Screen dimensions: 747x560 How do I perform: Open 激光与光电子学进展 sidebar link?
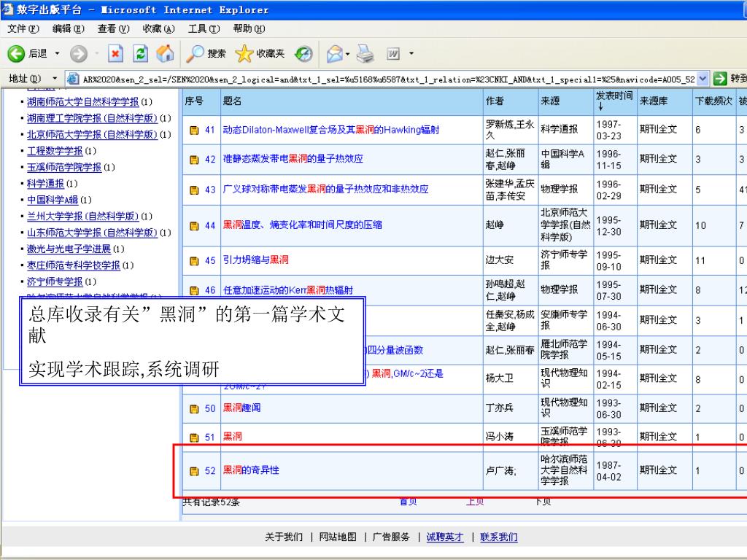[69, 249]
